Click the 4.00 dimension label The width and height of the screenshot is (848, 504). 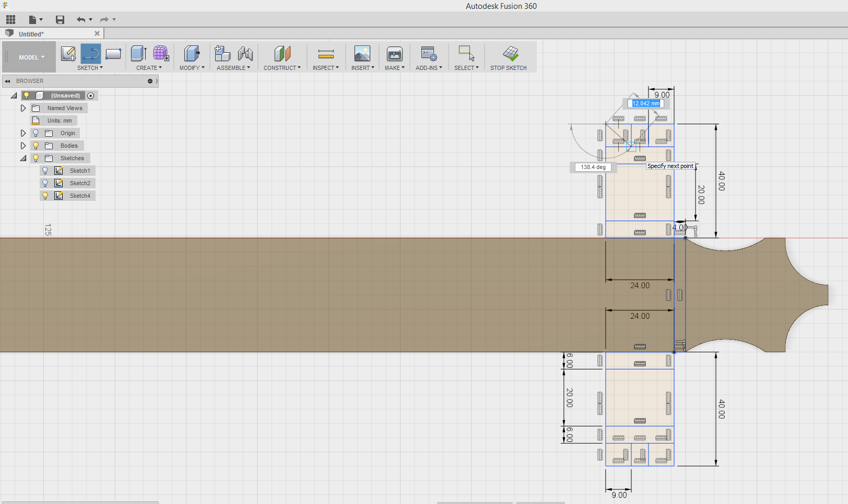(x=680, y=227)
